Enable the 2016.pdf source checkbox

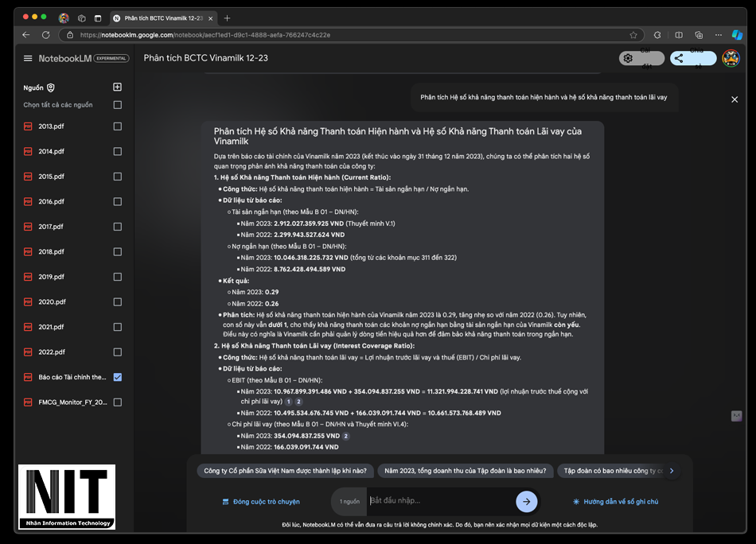click(x=117, y=201)
